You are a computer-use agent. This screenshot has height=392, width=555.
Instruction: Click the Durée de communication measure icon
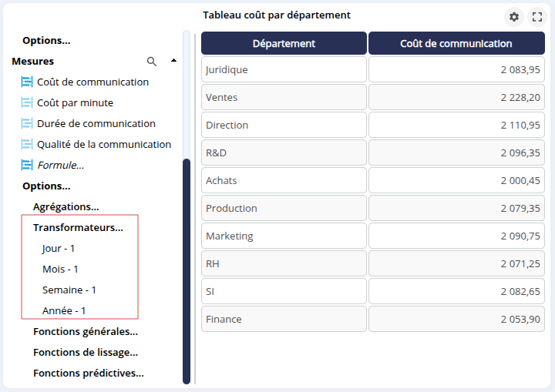click(27, 123)
